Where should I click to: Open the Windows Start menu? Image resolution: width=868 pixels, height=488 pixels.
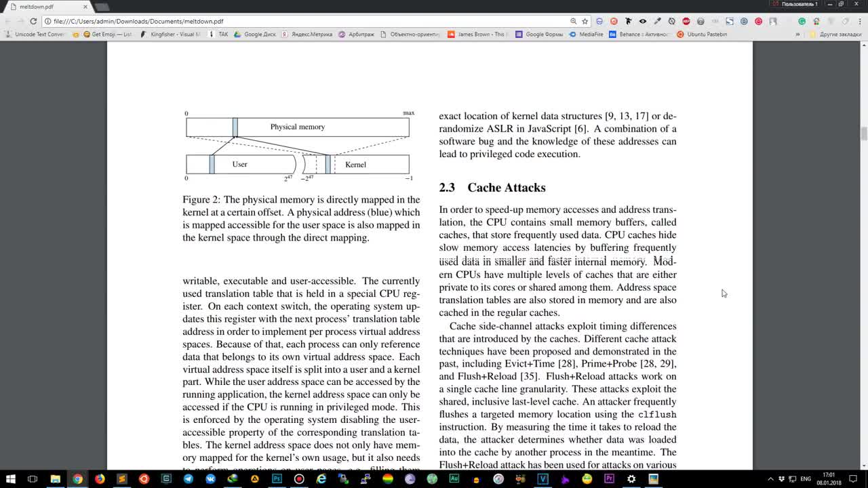11,479
